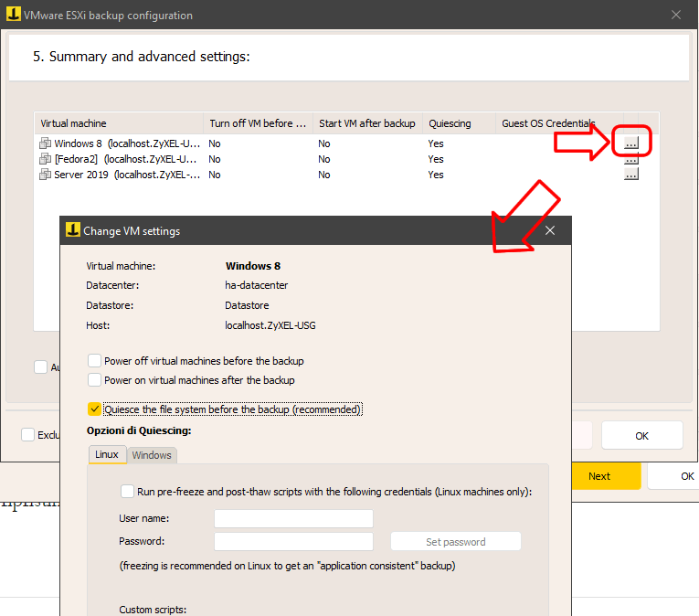Open settings via ellipsis button for [Fedora2]

click(630, 160)
